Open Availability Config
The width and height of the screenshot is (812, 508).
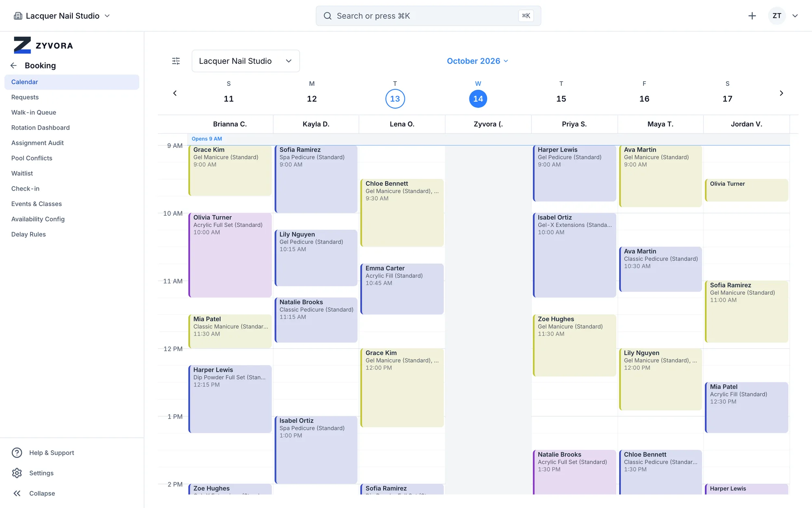72,219
